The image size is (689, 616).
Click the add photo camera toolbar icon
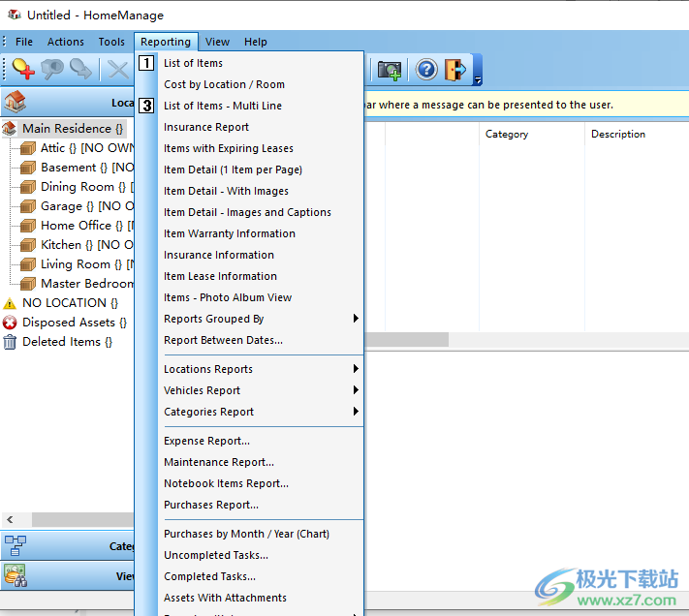pyautogui.click(x=390, y=70)
